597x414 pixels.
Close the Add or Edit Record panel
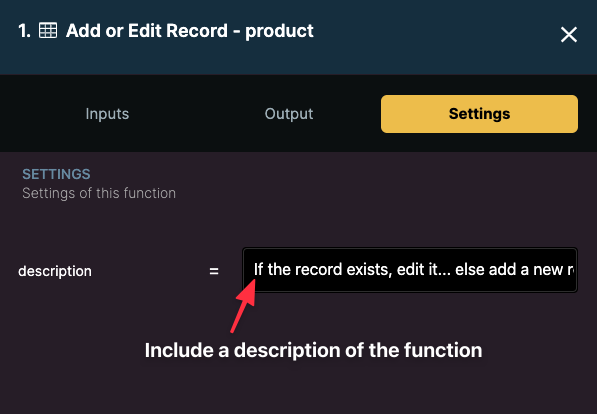tap(568, 35)
